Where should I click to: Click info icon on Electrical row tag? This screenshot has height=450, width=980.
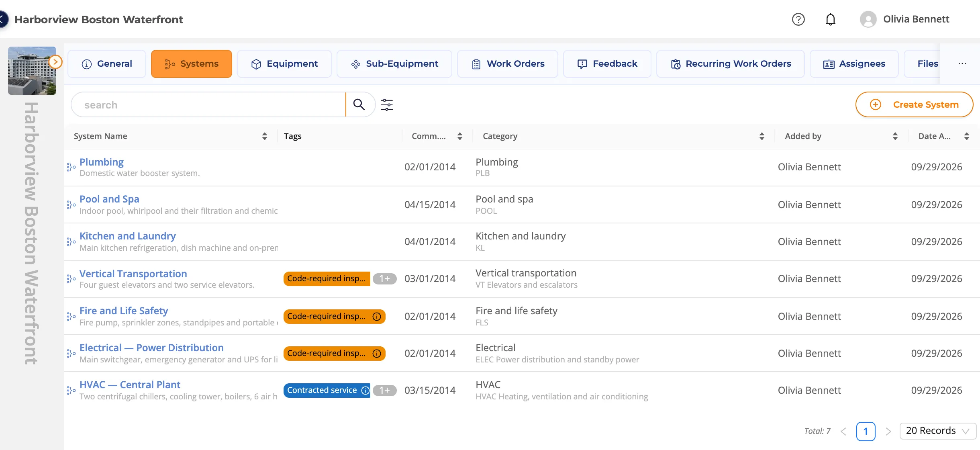[x=377, y=354]
